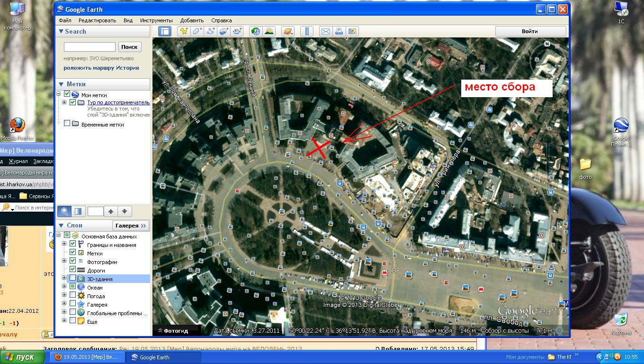644x364 pixels.
Task: Open the planet switcher dropdown
Action: click(288, 32)
